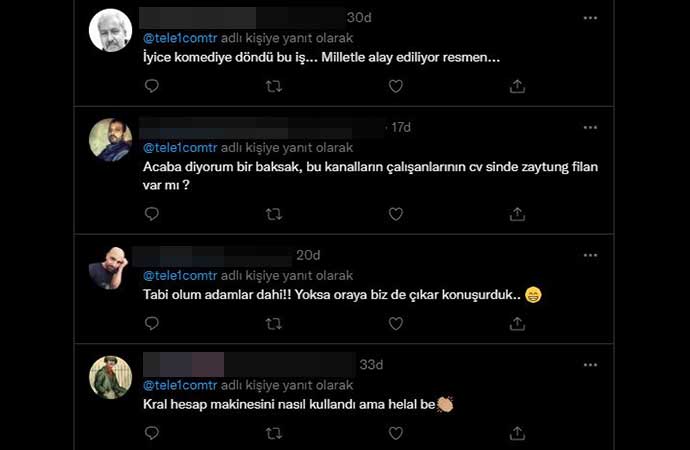Open @tele1comtr mention in the first tweet

coord(180,38)
